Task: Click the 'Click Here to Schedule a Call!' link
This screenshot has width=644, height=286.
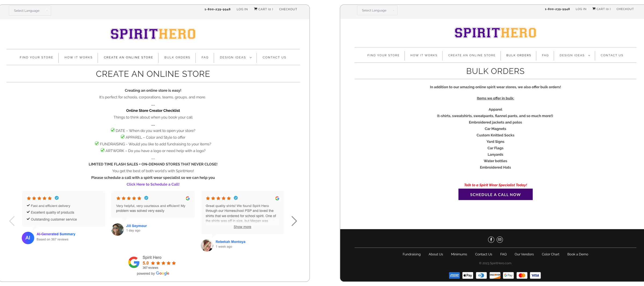Action: pos(153,184)
